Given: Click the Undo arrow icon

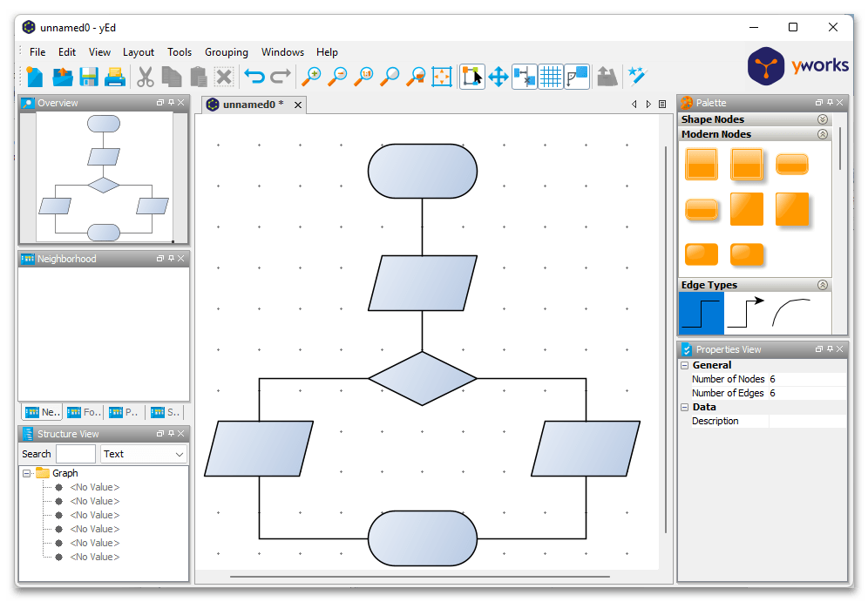Looking at the screenshot, I should (x=254, y=77).
